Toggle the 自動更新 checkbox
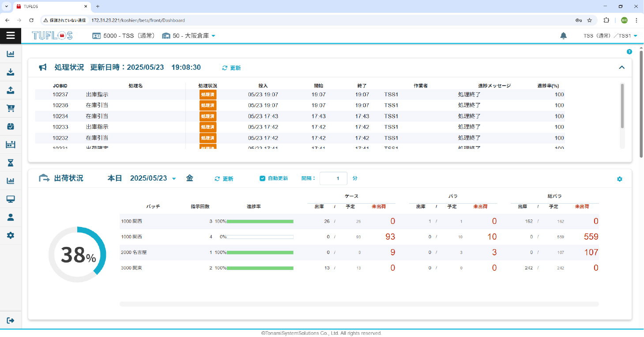Screen dimensions: 644x337 click(x=262, y=178)
